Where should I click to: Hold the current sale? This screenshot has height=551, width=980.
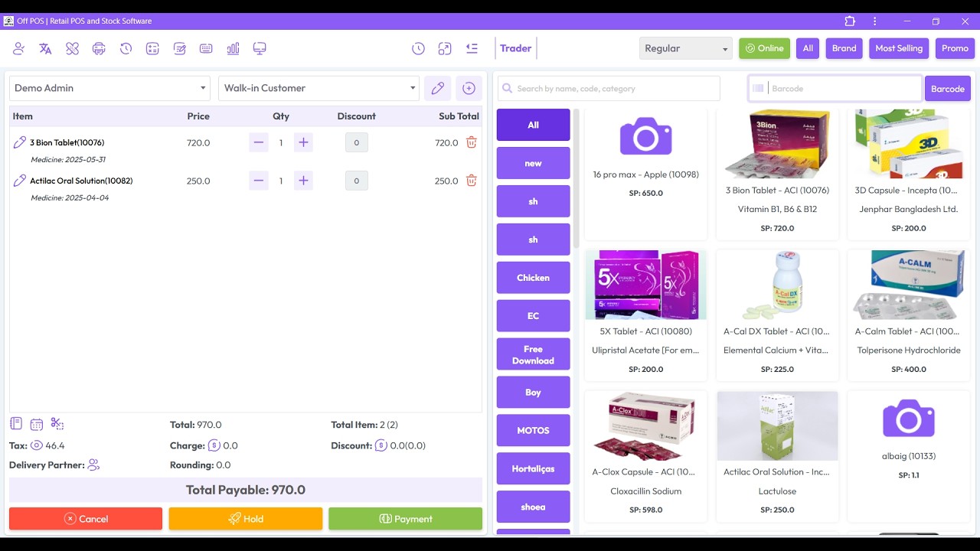[246, 519]
